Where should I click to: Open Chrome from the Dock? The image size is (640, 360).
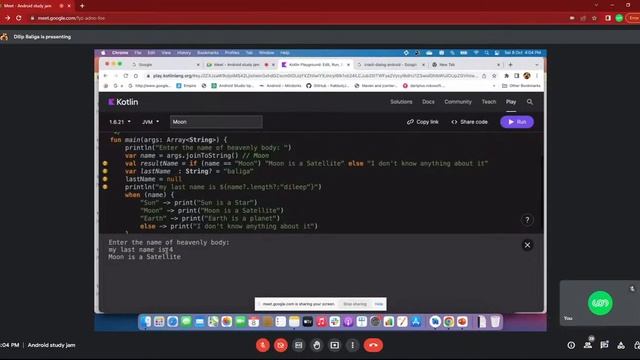449,322
